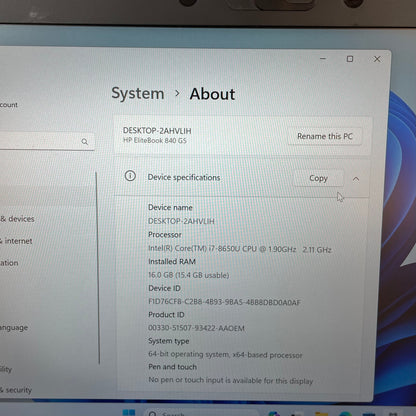The image size is (416, 416).
Task: Select Time & language in the sidebar
Action: (x=14, y=328)
